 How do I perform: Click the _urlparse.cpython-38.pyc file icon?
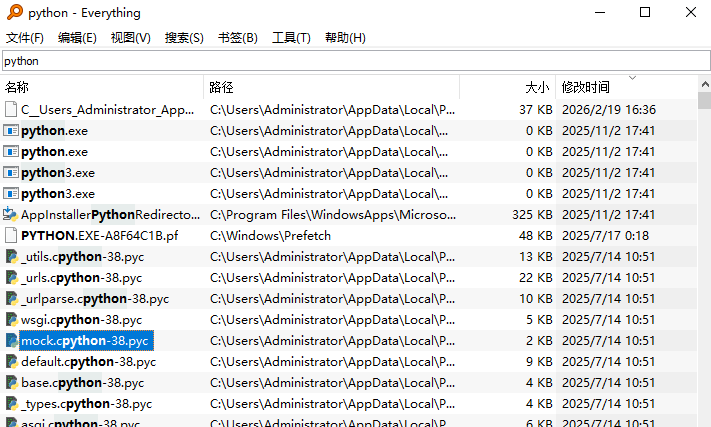click(11, 299)
